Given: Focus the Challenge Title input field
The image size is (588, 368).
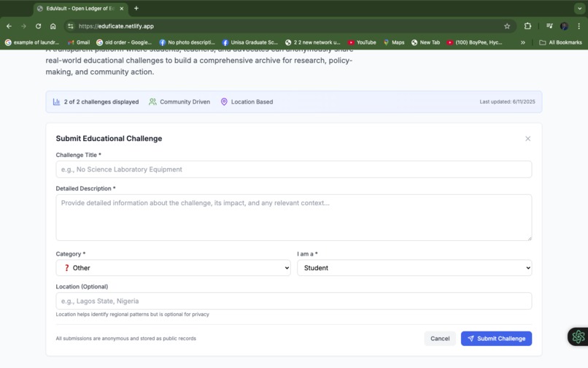Looking at the screenshot, I should click(293, 169).
